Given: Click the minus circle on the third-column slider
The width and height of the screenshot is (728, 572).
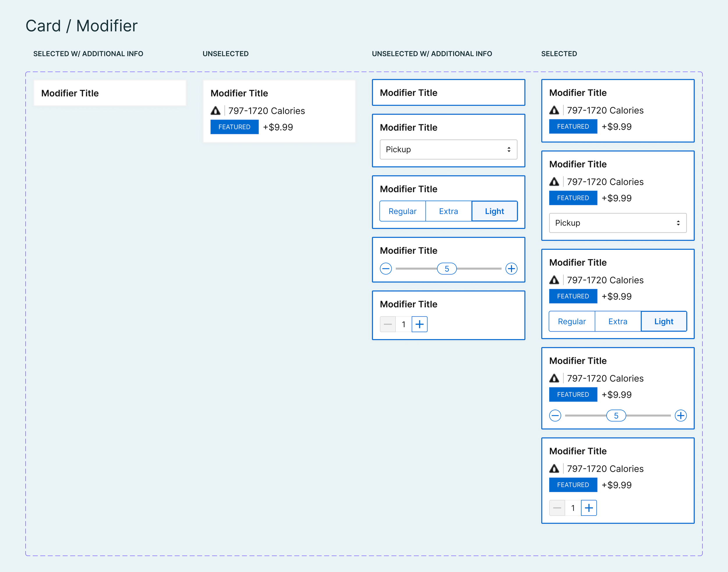Looking at the screenshot, I should (386, 269).
